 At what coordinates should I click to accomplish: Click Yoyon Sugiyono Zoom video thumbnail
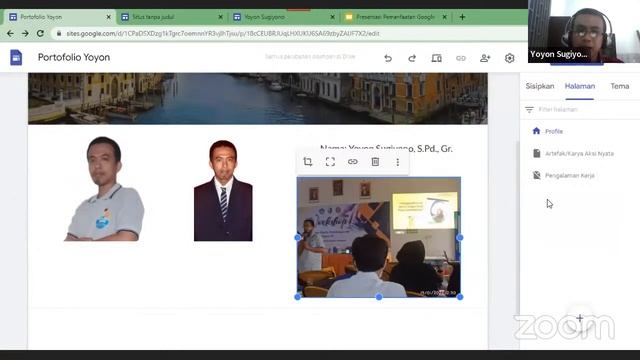pos(584,31)
